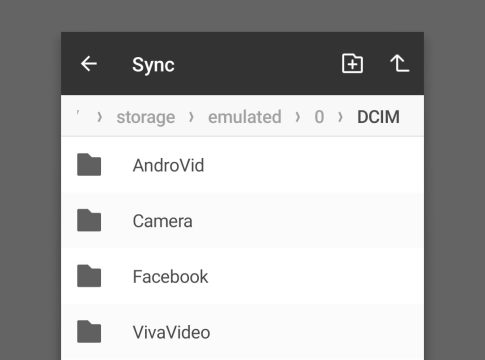This screenshot has height=360, width=485.
Task: Click the Sync title text
Action: click(153, 65)
